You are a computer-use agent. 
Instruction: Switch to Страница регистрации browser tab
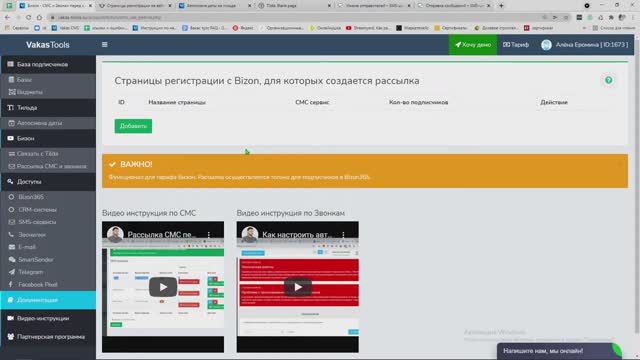pos(136,6)
